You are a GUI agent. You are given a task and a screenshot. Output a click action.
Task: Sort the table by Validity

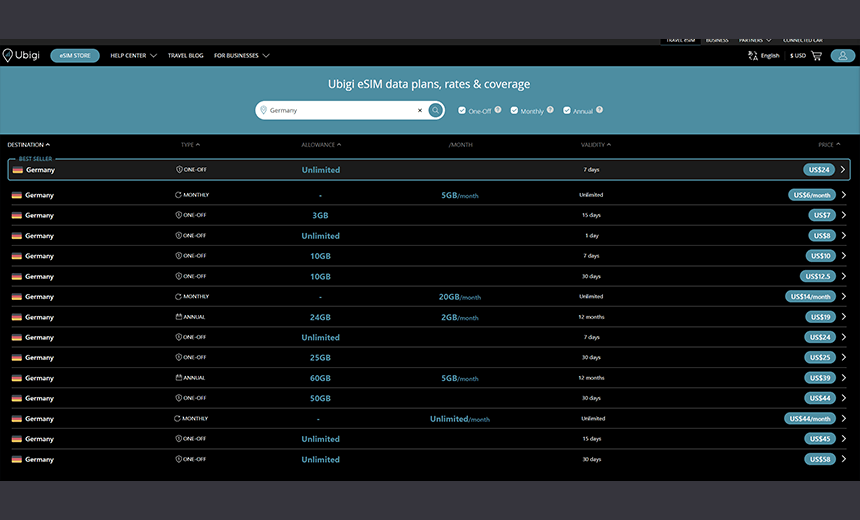[596, 145]
